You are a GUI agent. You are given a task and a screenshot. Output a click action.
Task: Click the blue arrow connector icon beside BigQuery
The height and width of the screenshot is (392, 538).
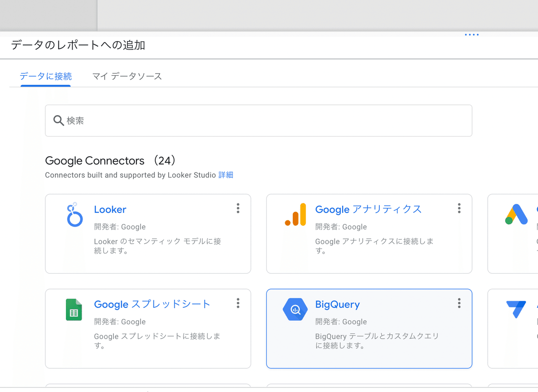pyautogui.click(x=516, y=309)
